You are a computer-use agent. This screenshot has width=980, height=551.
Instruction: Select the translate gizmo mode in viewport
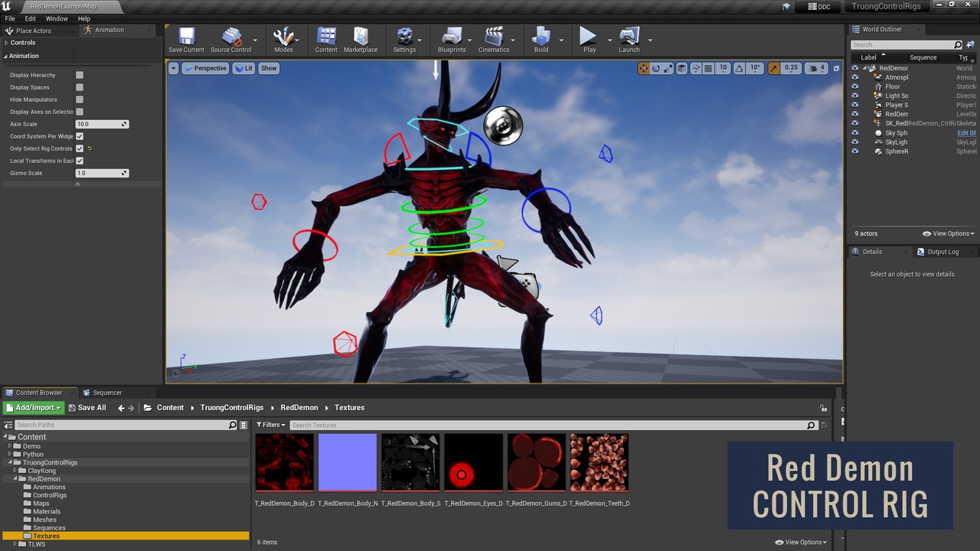[x=643, y=68]
